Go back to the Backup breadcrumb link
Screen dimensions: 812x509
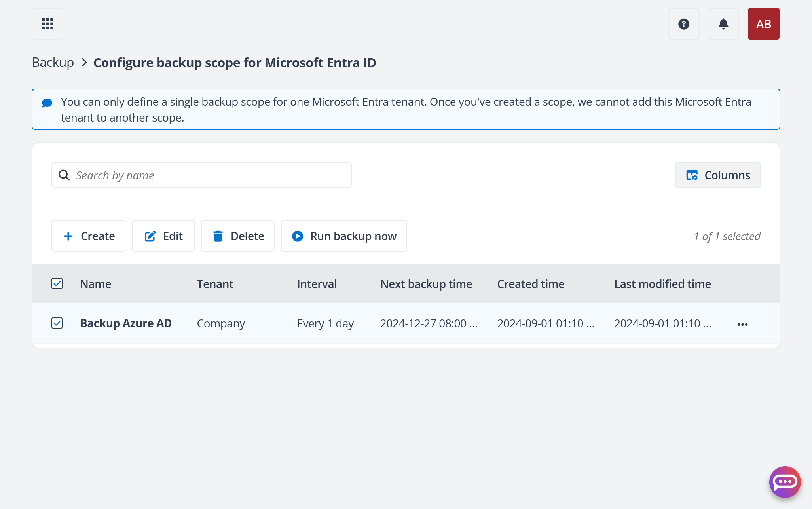[53, 63]
